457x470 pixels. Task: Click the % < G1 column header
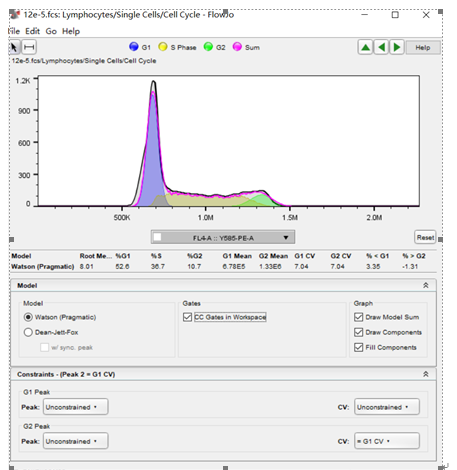[377, 256]
